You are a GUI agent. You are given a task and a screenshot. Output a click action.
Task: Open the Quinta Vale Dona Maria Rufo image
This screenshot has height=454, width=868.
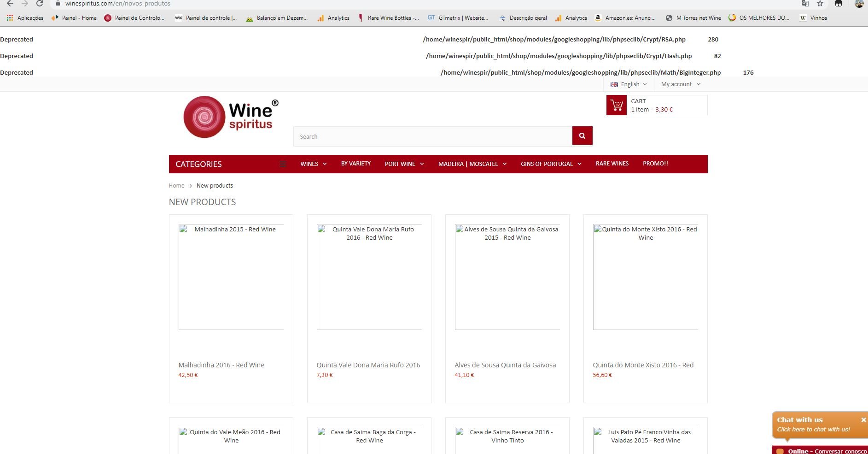pos(369,277)
